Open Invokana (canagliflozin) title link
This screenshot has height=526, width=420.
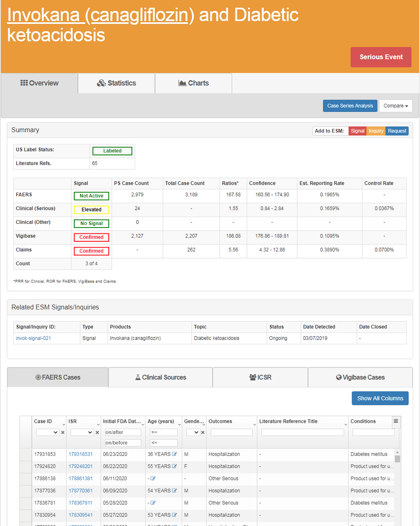click(101, 15)
